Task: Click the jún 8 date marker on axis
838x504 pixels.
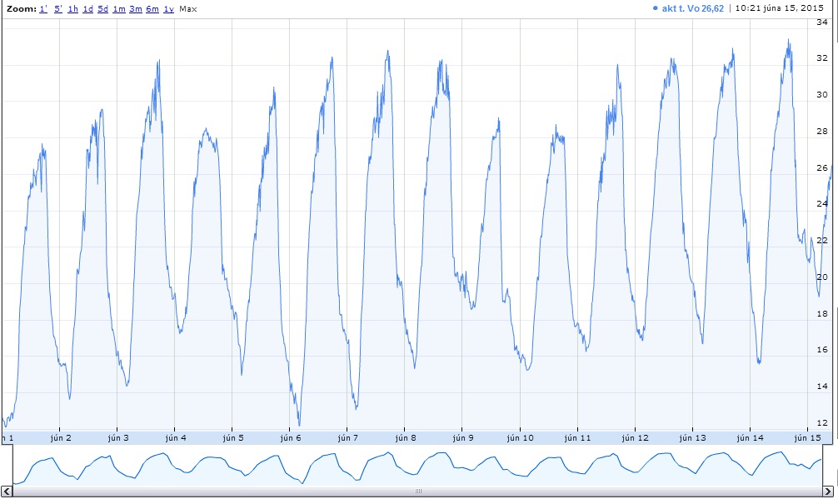Action: [405, 437]
